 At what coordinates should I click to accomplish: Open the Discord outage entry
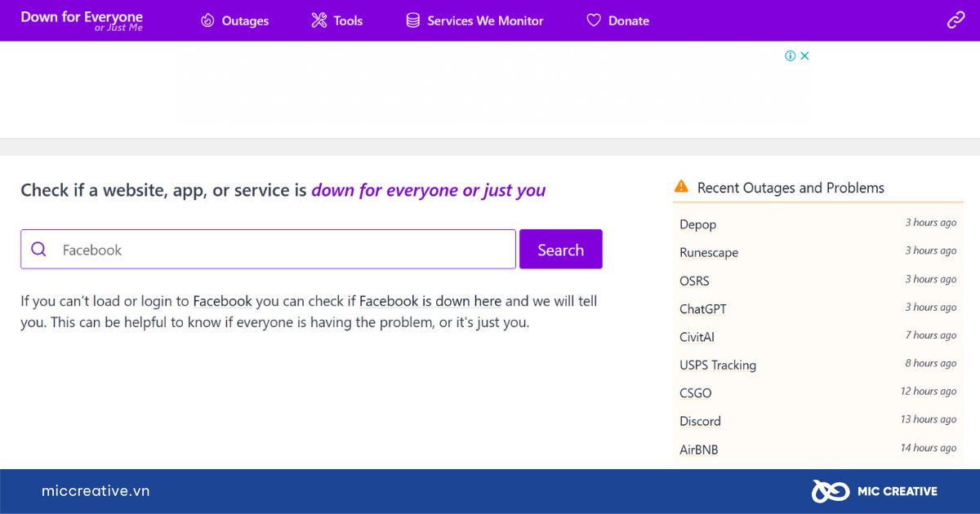[700, 421]
